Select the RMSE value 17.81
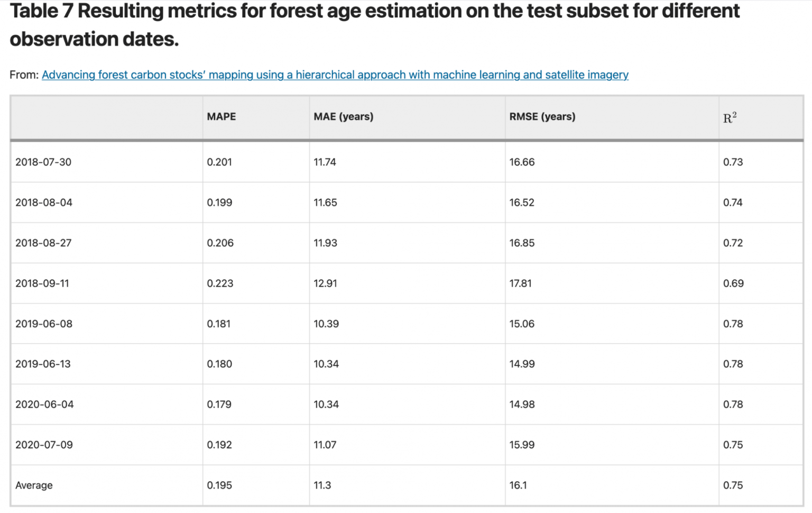The image size is (812, 513). 521,283
